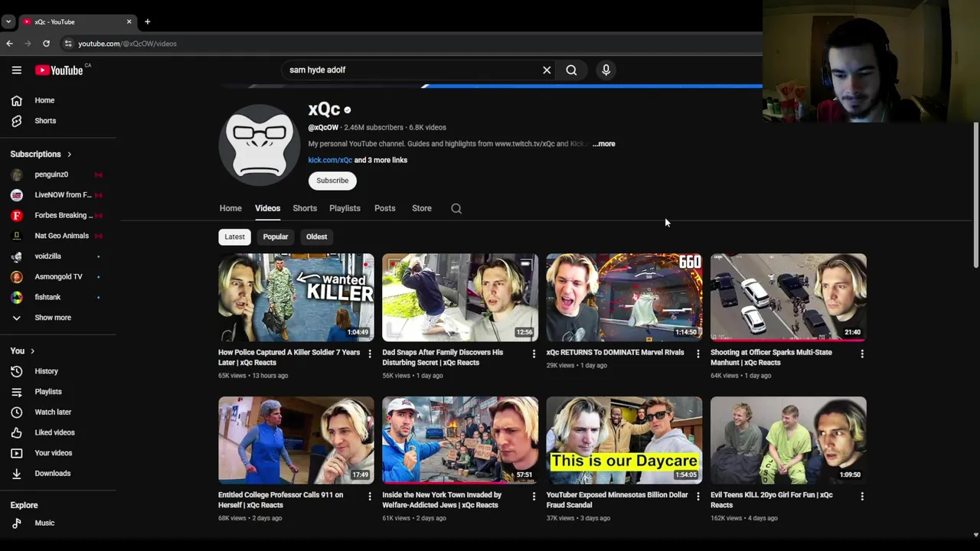Open browser tab search dropdown arrow
Image resolution: width=980 pixels, height=551 pixels.
(8, 21)
